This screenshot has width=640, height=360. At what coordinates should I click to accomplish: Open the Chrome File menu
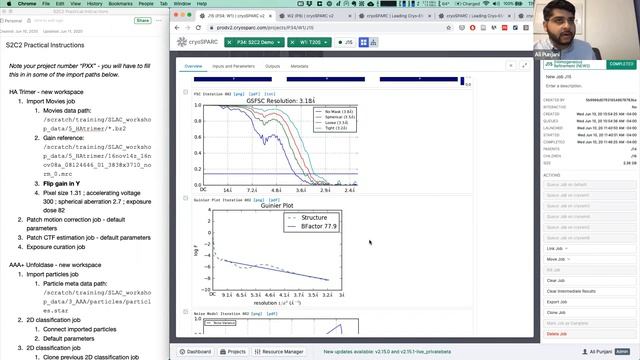point(46,3)
